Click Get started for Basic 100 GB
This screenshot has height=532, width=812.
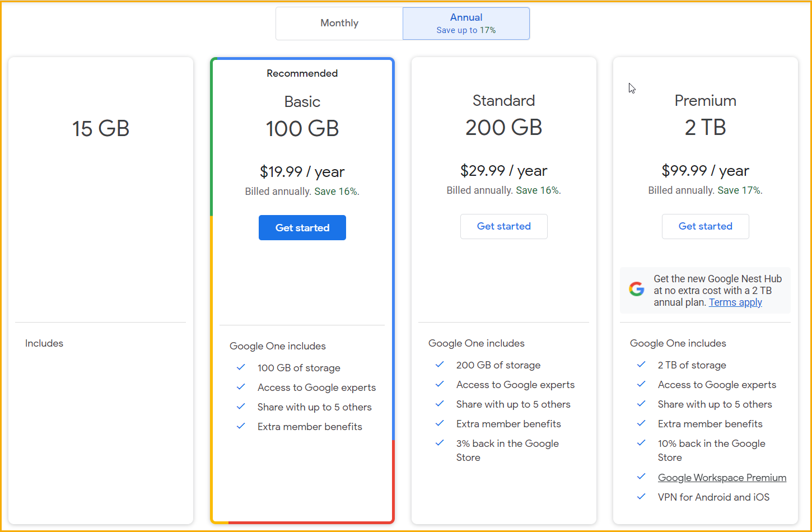[302, 227]
